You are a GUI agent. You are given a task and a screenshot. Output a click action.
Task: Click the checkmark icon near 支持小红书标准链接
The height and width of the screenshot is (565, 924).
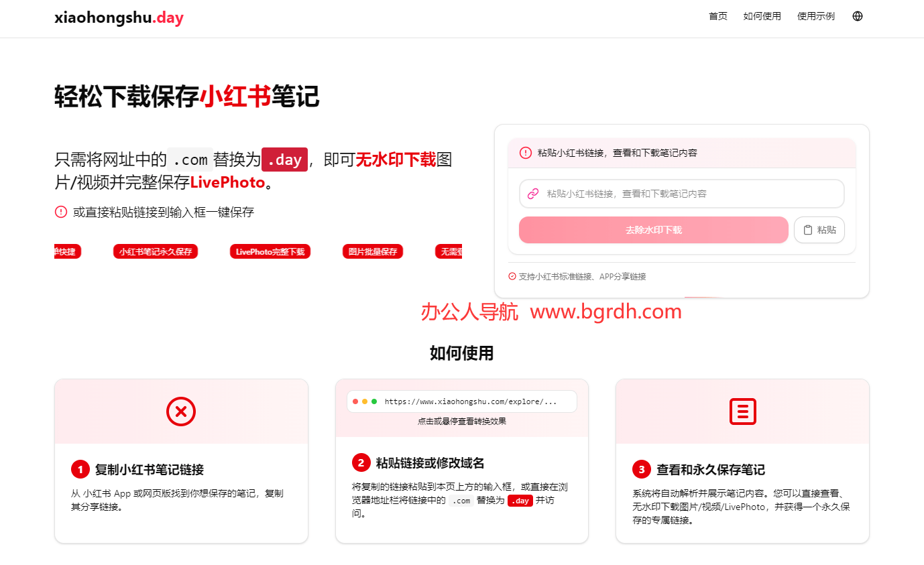(x=512, y=276)
